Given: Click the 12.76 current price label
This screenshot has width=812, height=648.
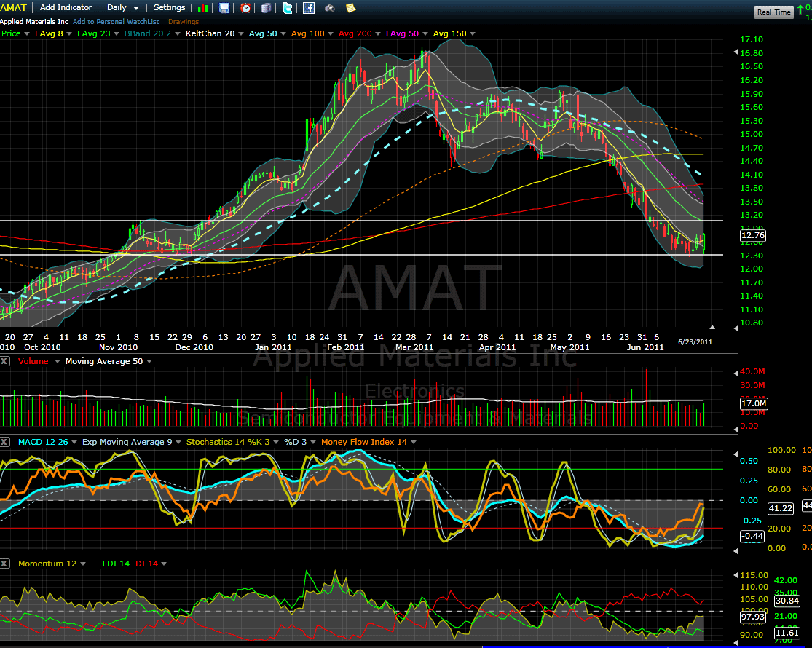Looking at the screenshot, I should [x=752, y=235].
